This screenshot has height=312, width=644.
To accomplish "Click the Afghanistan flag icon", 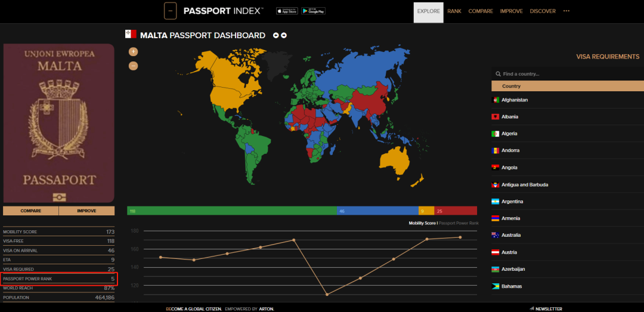I will (x=495, y=100).
